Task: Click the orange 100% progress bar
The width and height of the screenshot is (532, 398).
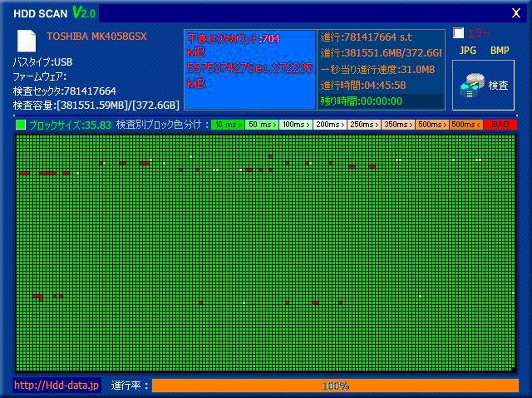Action: [335, 386]
